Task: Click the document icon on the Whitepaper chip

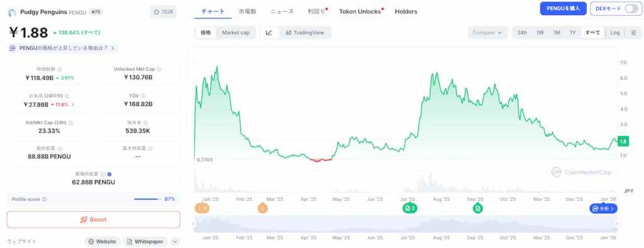Action: click(130, 242)
